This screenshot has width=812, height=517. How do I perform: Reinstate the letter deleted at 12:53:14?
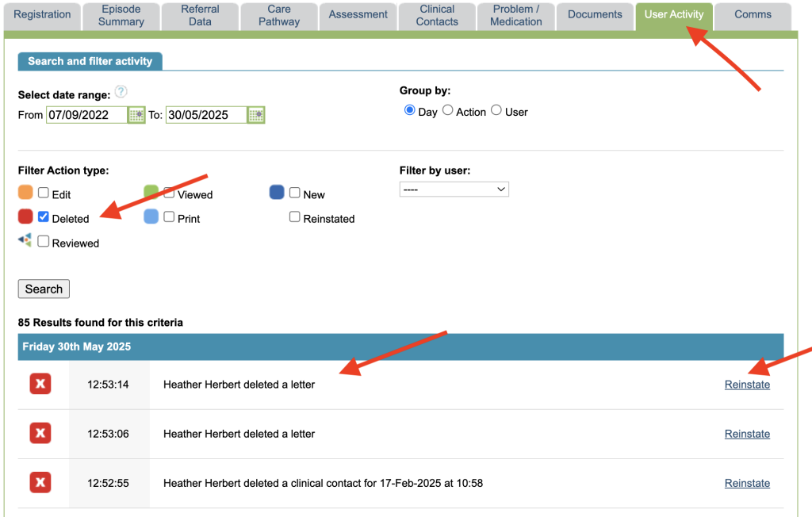747,385
